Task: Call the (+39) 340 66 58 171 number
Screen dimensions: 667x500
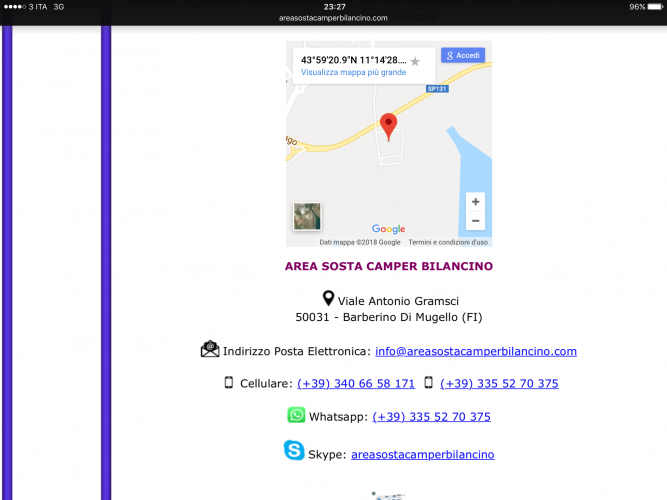Action: click(356, 384)
